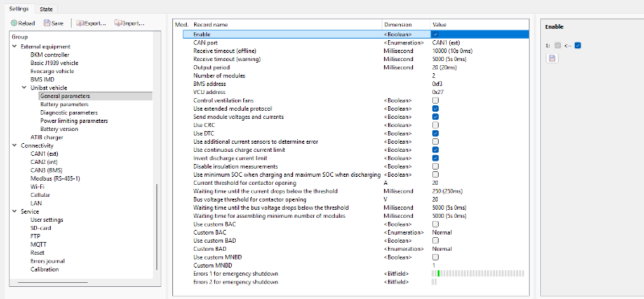Select ATIB charger tree item

pyautogui.click(x=47, y=137)
